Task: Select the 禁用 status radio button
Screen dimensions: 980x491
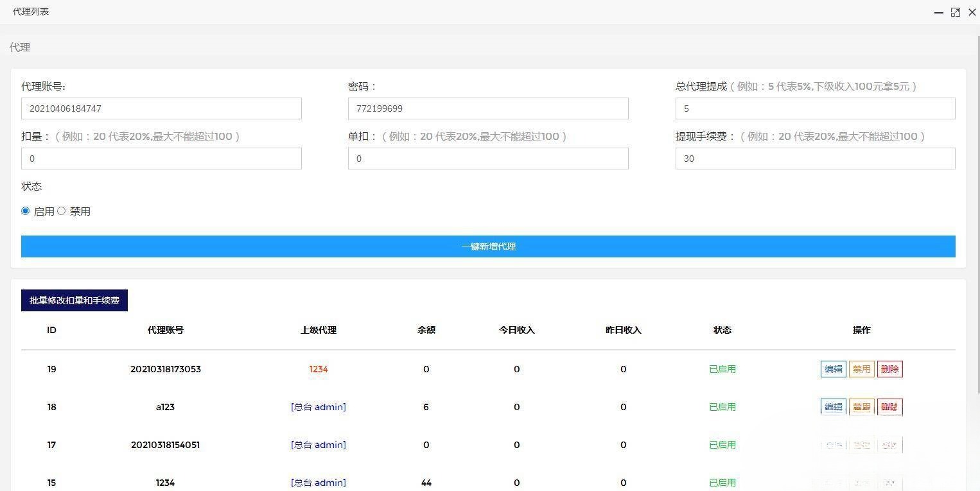Action: point(61,211)
